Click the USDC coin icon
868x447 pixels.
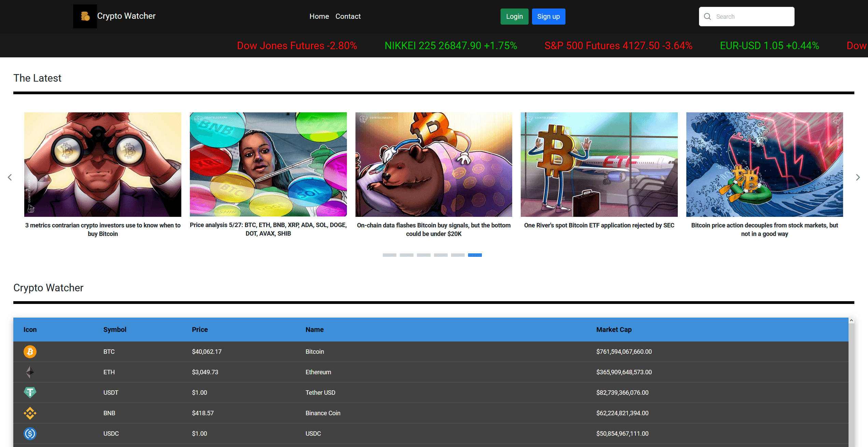30,433
